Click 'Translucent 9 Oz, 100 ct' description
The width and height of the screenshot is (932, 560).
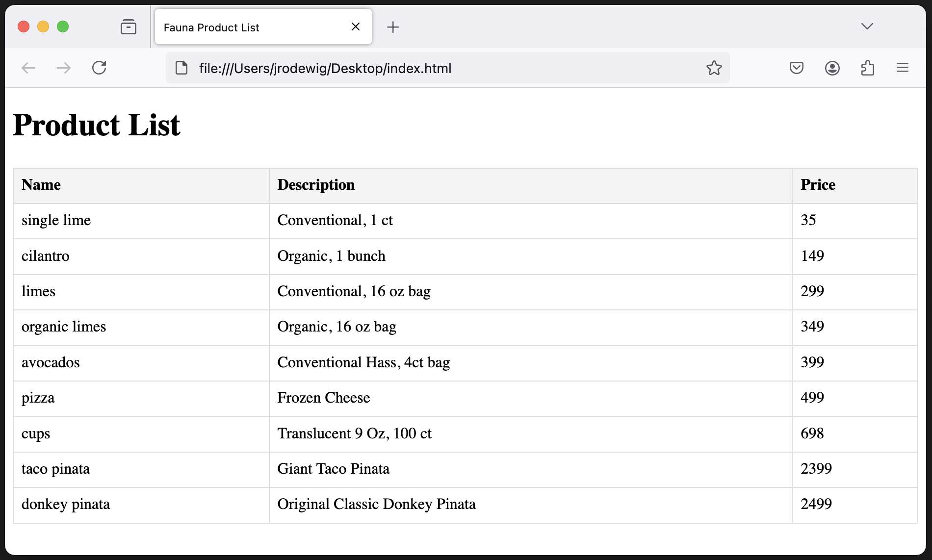[x=354, y=434]
